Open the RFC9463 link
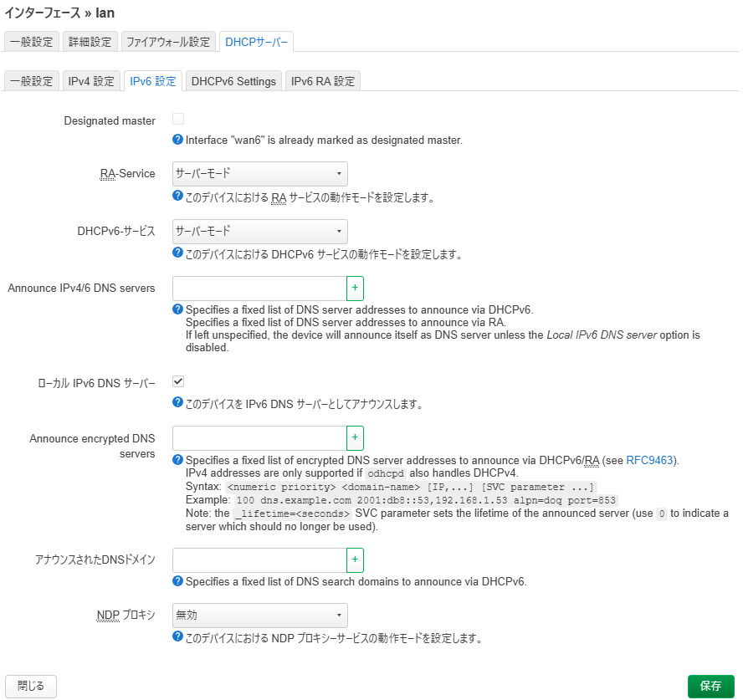The height and width of the screenshot is (700, 743). pyautogui.click(x=649, y=460)
